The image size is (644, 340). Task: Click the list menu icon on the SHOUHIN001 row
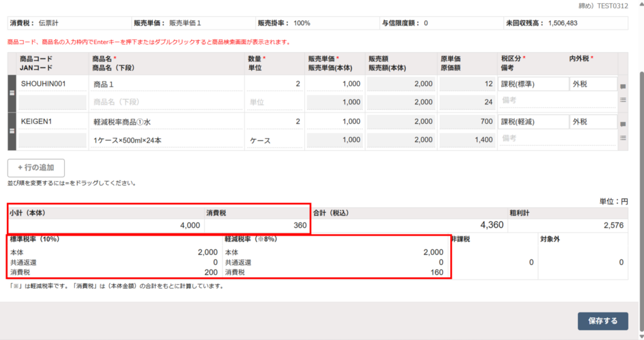coord(623,100)
